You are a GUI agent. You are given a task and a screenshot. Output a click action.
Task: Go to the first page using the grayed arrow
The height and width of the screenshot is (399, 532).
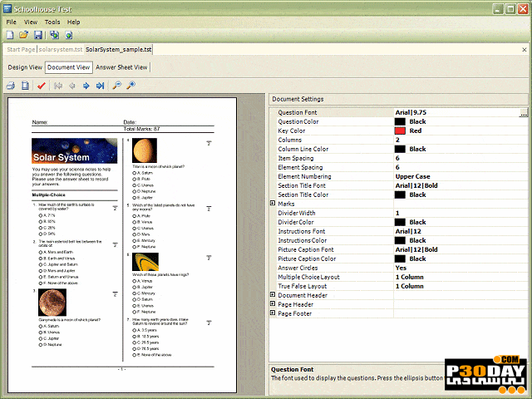click(x=58, y=86)
